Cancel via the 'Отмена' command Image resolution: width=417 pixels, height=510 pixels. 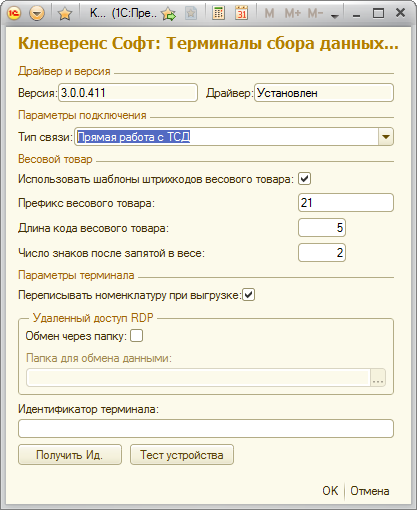click(x=370, y=491)
